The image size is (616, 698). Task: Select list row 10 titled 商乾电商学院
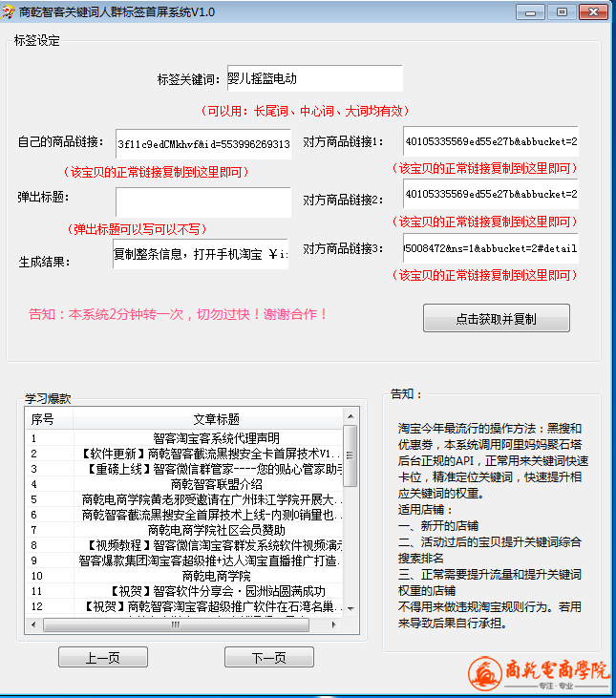184,576
